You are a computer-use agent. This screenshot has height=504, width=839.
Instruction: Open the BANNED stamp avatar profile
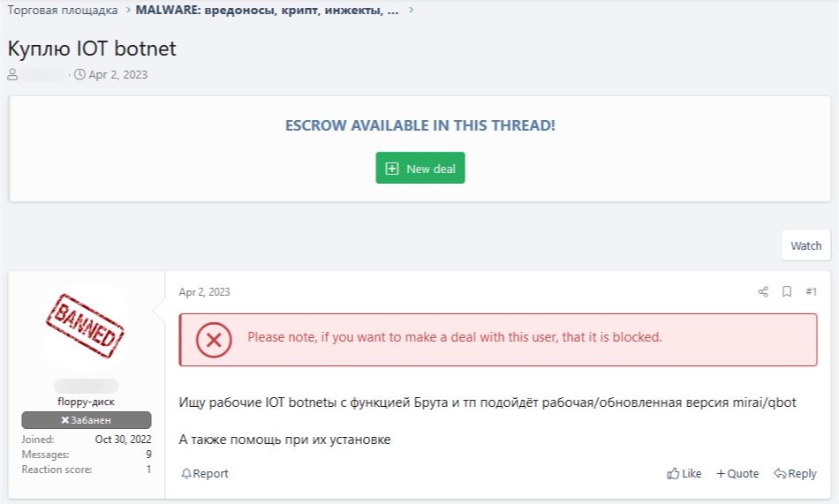coord(86,326)
